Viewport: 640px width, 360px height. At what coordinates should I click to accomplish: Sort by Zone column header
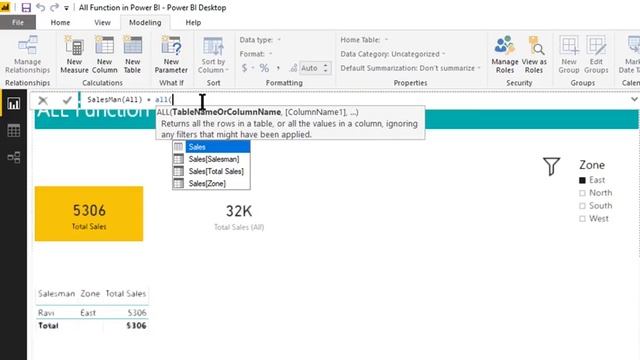[90, 293]
